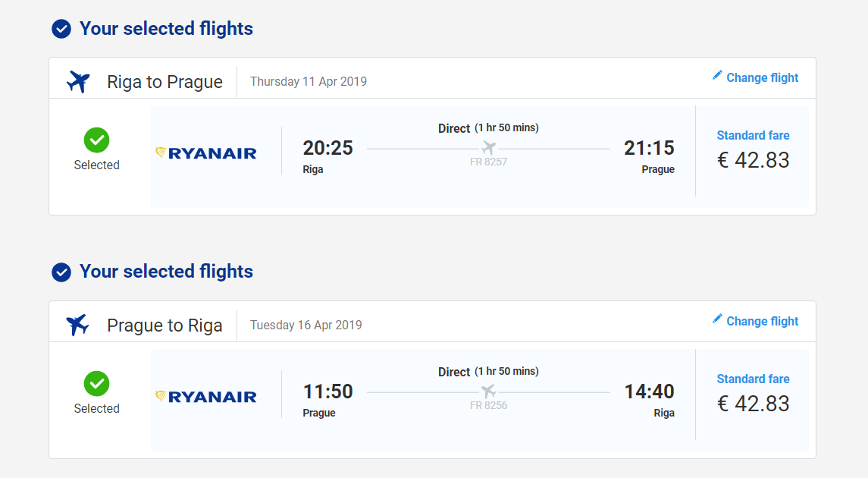Click the Prague to Riga route heading
The width and height of the screenshot is (868, 478).
[165, 325]
